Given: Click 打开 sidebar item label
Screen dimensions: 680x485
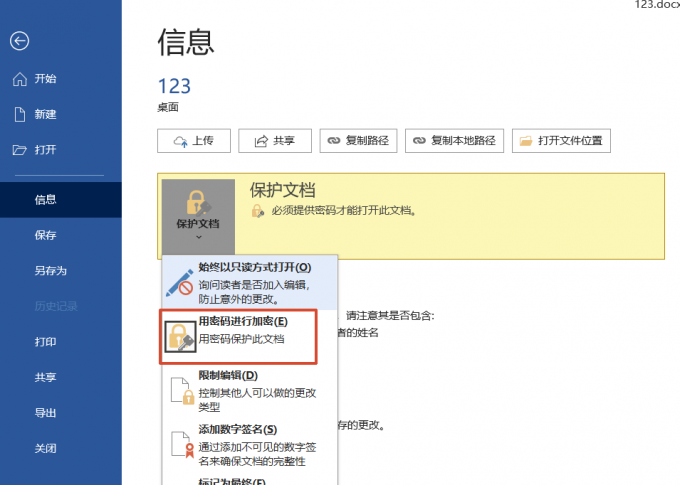Looking at the screenshot, I should (46, 150).
